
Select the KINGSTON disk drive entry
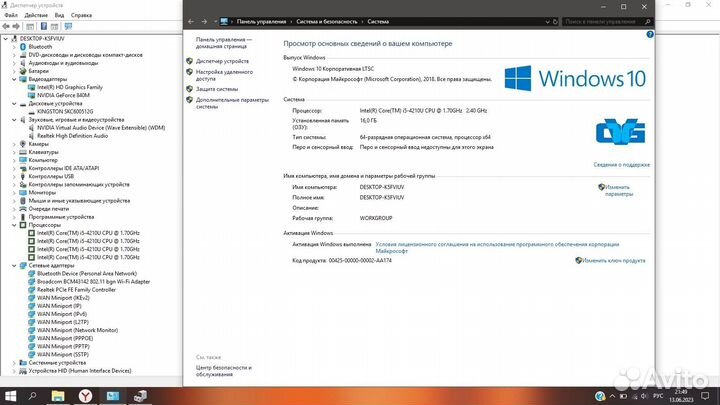[65, 112]
